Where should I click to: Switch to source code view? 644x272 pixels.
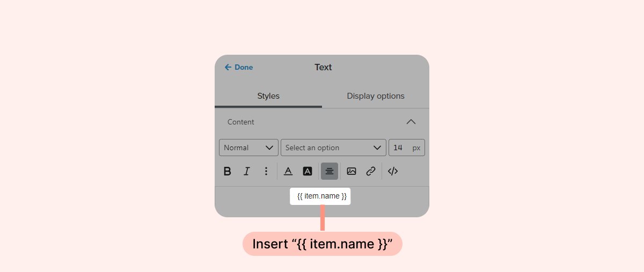(x=393, y=171)
